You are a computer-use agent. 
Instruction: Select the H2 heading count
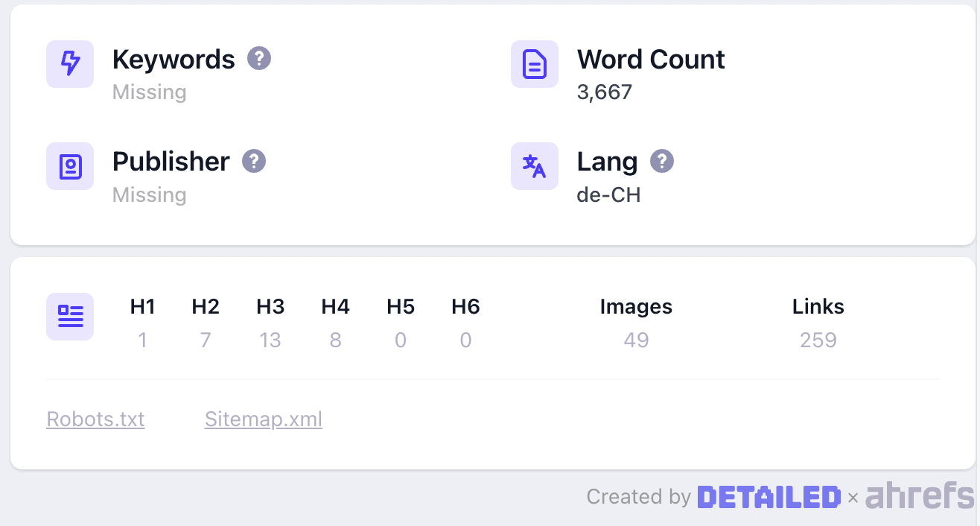[206, 340]
